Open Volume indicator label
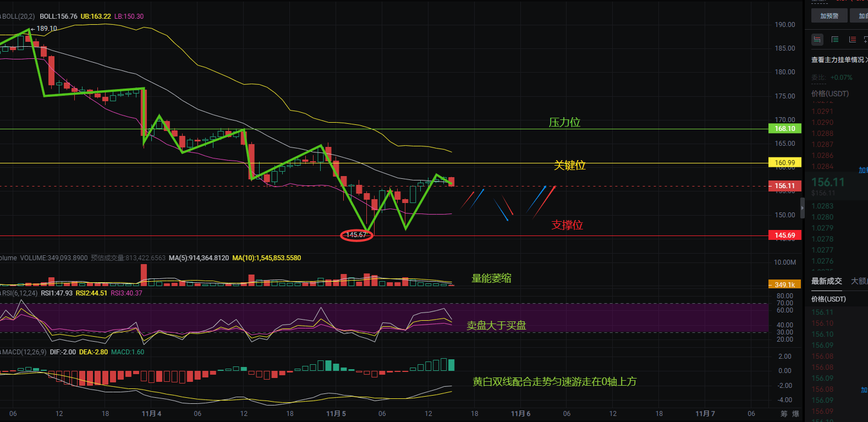The height and width of the screenshot is (422, 868). pyautogui.click(x=8, y=258)
